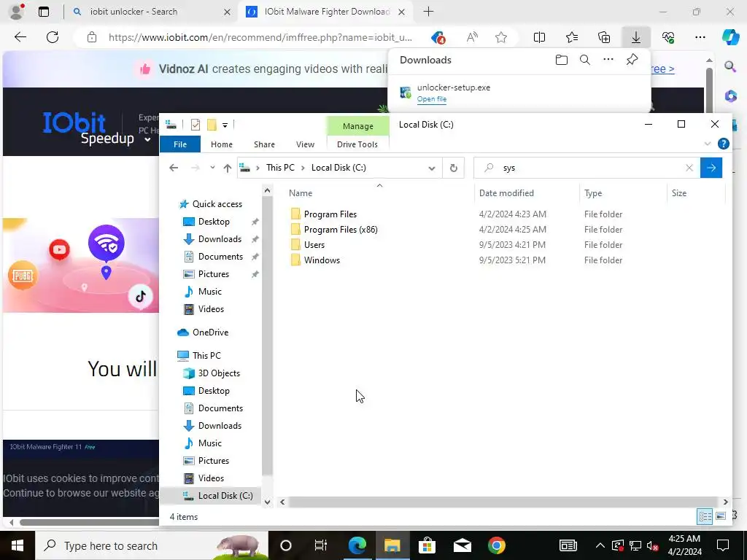Open Task View on taskbar
747x560 pixels.
pyautogui.click(x=321, y=545)
